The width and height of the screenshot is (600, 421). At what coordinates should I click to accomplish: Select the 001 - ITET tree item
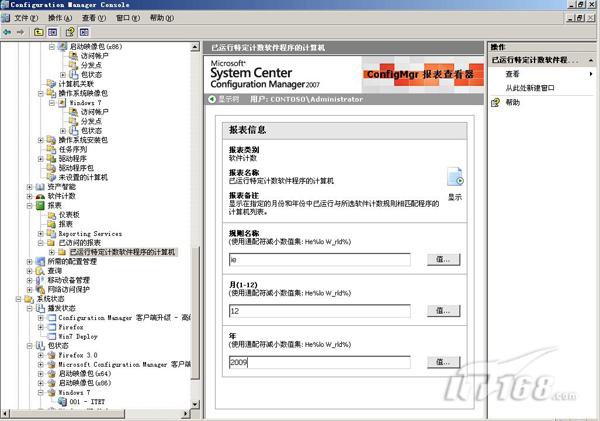coord(87,401)
